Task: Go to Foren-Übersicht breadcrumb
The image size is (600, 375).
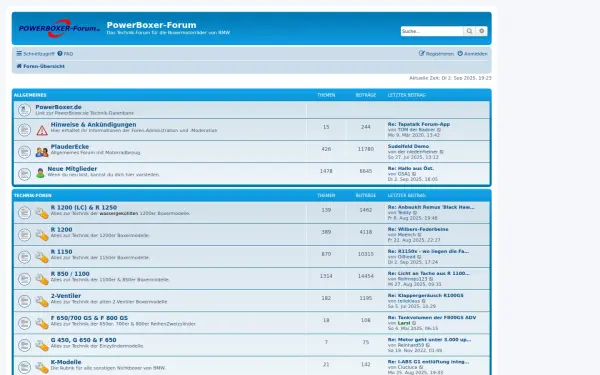Action: [41, 66]
